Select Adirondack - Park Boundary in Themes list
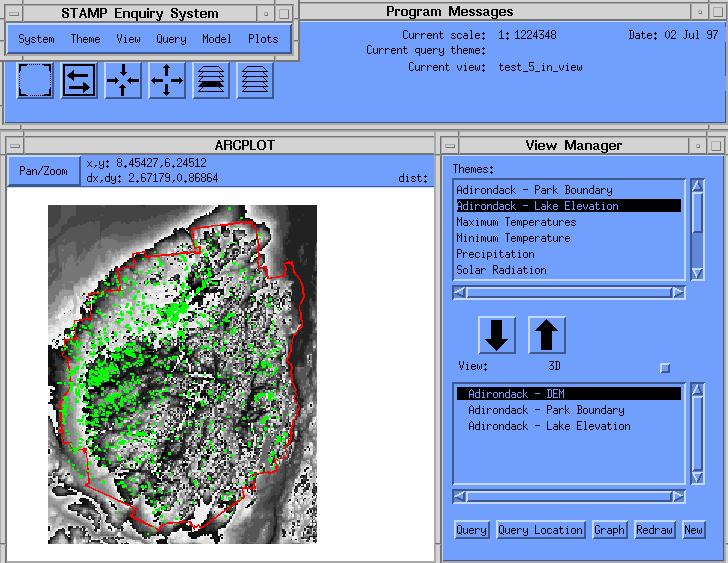The width and height of the screenshot is (728, 563). [x=568, y=190]
